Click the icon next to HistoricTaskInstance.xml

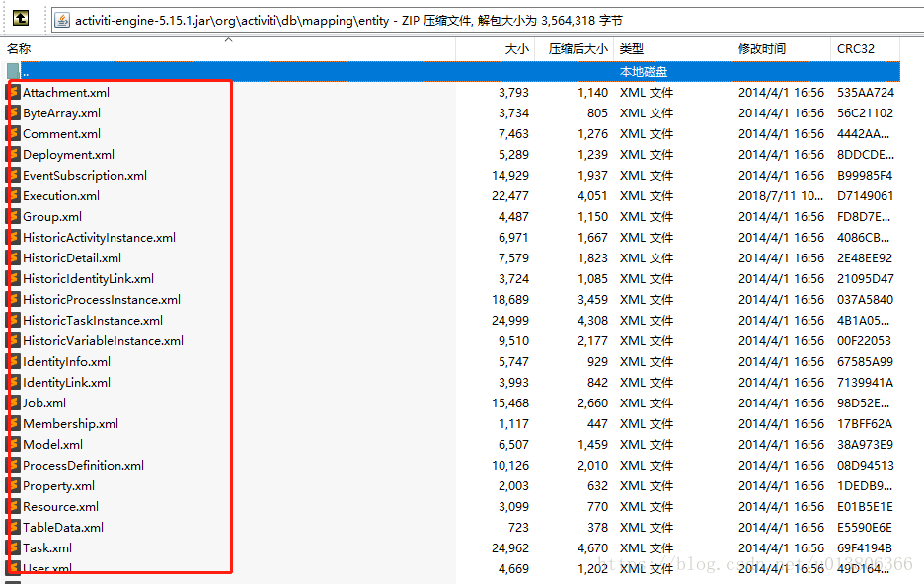tap(13, 321)
